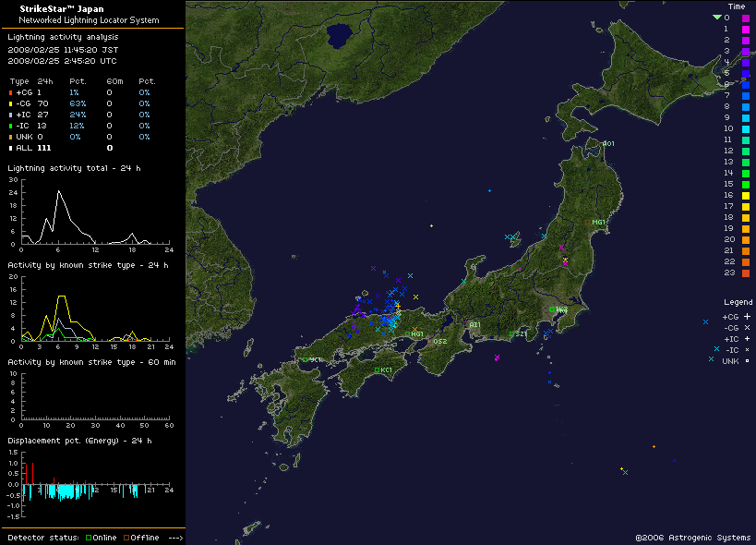Viewport: 756px width, 545px height.
Task: Toggle the green Online detector status indicator
Action: pyautogui.click(x=88, y=537)
